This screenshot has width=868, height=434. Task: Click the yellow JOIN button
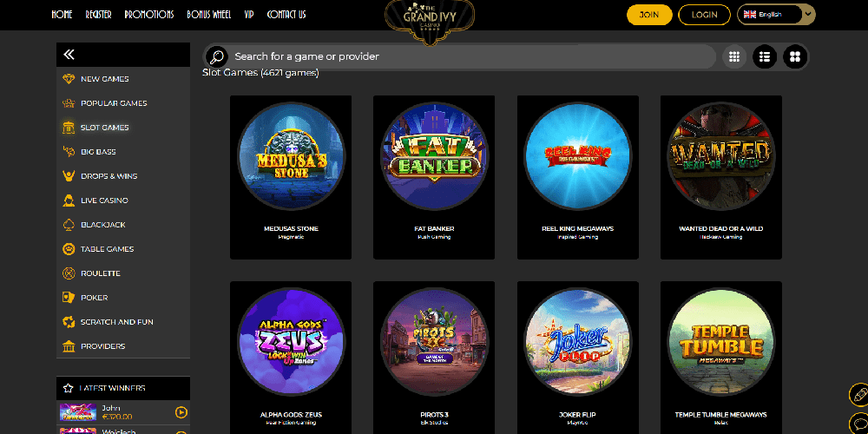[x=649, y=15]
